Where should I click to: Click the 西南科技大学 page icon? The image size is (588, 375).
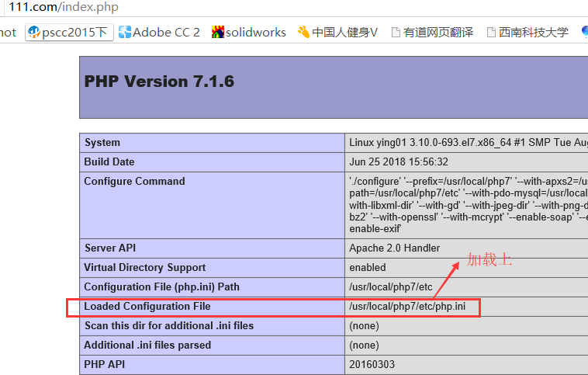491,33
